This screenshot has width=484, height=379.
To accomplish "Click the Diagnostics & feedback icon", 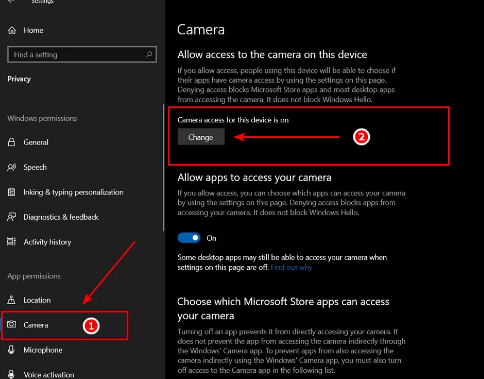I will coord(12,217).
